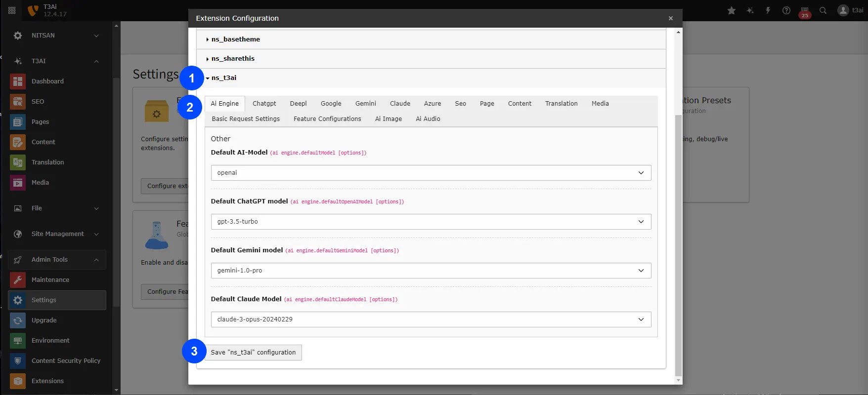Screen dimensions: 868x395
Task: Open the Basic Request Settings tab
Action: (x=246, y=119)
